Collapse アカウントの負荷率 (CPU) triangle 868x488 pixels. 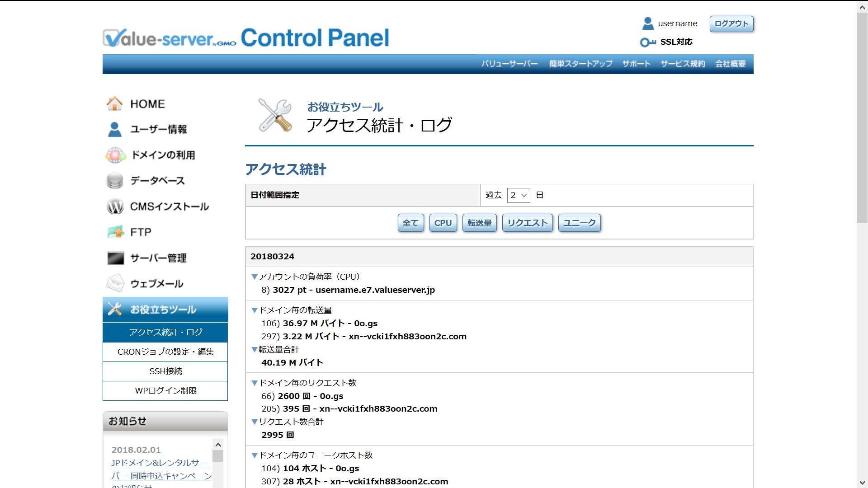click(255, 277)
